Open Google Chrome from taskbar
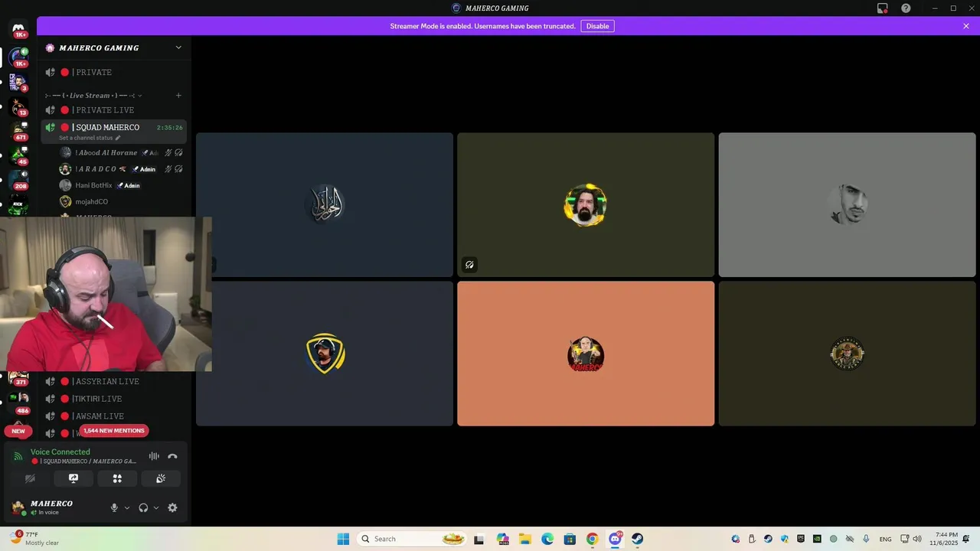The width and height of the screenshot is (980, 551). pyautogui.click(x=592, y=539)
